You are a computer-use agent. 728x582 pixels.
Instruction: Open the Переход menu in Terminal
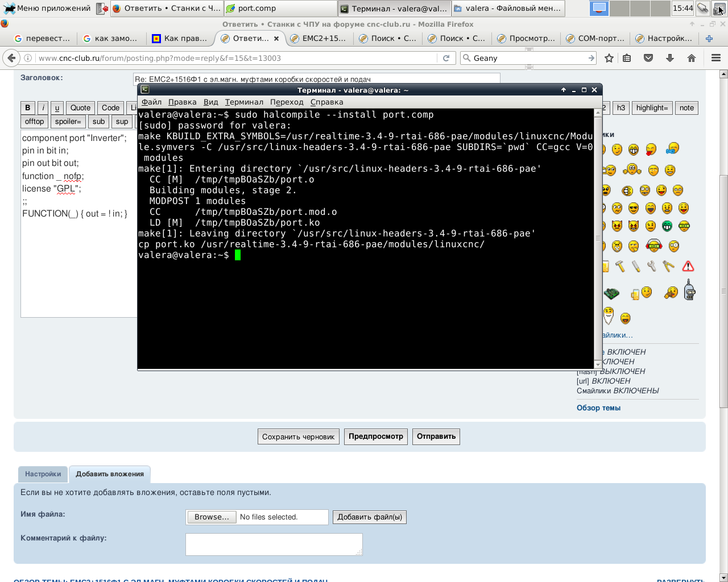point(287,102)
